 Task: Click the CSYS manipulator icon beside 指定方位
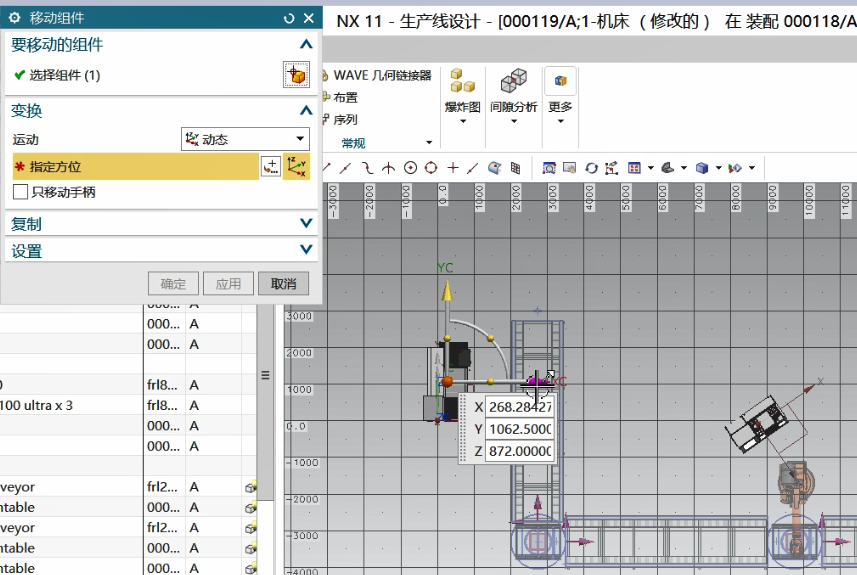point(297,166)
